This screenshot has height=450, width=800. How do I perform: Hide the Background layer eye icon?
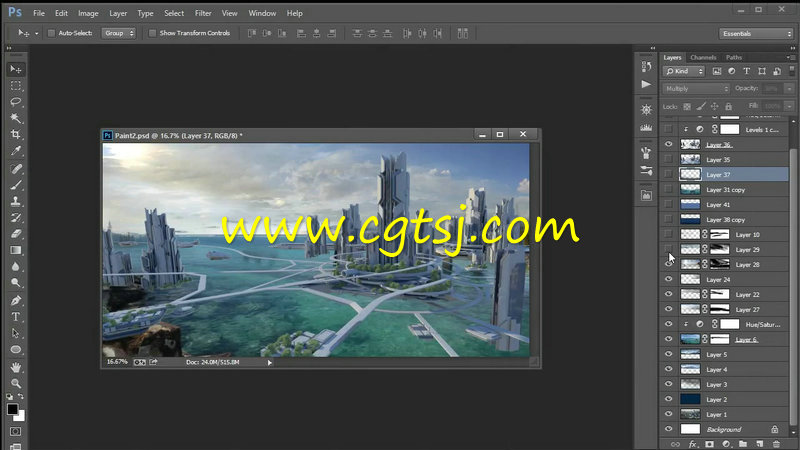point(668,429)
